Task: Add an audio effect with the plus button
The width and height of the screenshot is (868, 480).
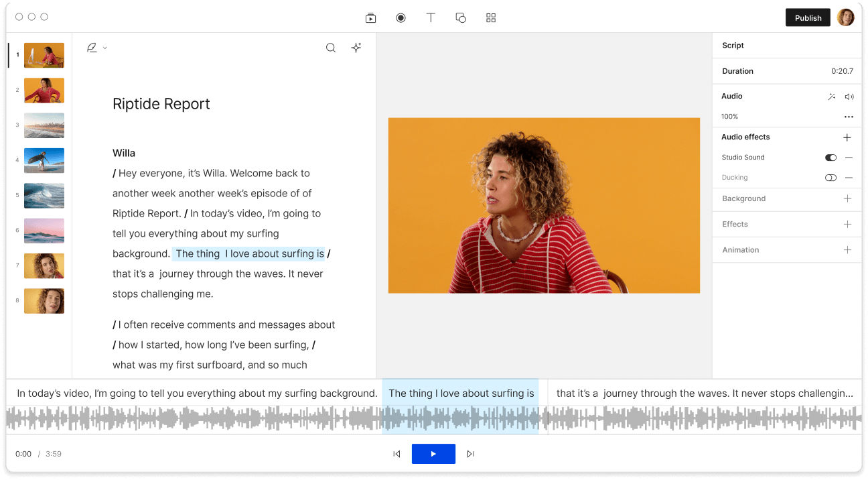Action: (847, 137)
